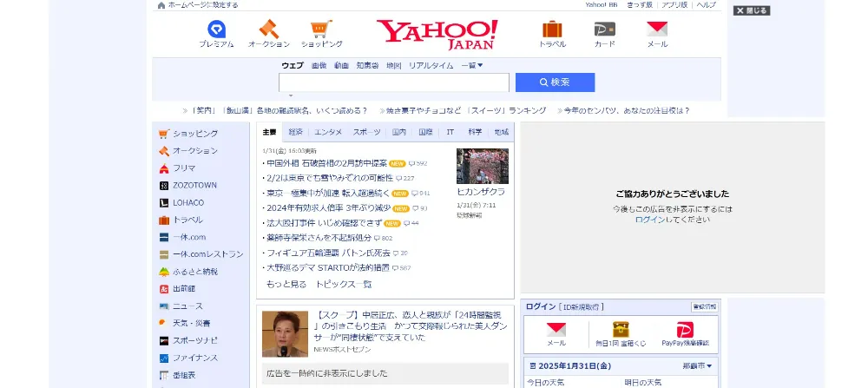Expand the small arrow below the search box

click(291, 95)
